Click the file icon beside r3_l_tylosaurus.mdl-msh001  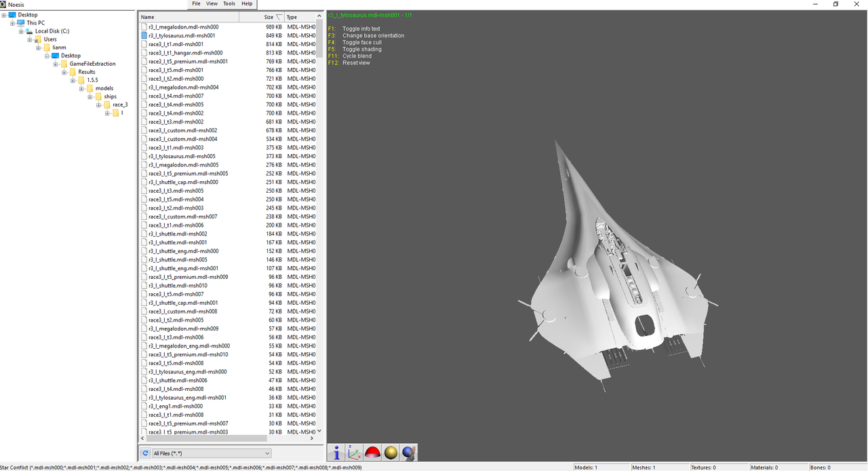coord(144,35)
